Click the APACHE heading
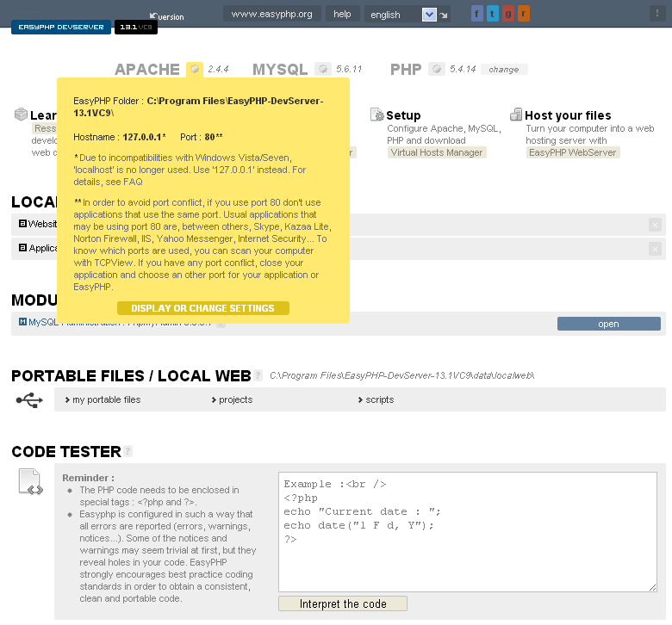The height and width of the screenshot is (625, 672). pos(147,70)
